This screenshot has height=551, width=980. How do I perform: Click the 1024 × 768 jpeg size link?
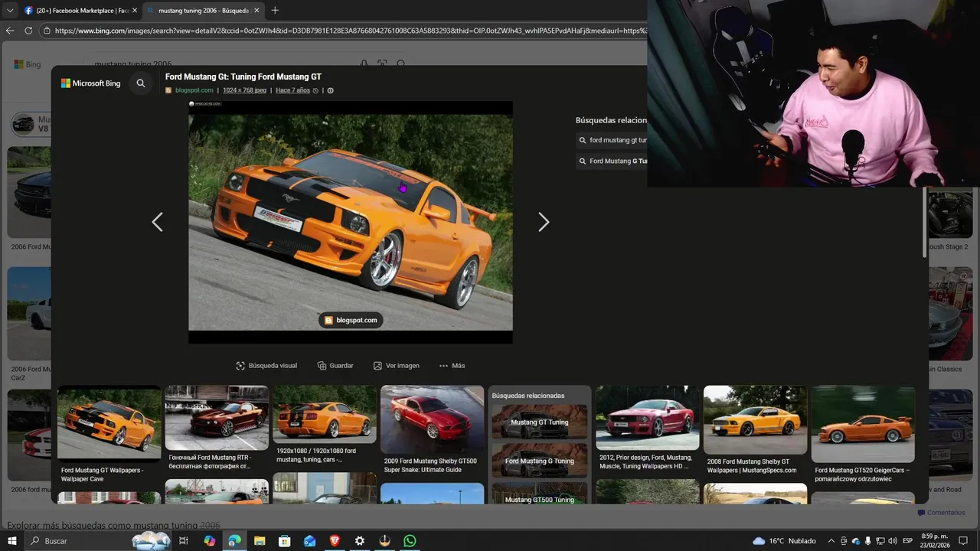coord(244,90)
